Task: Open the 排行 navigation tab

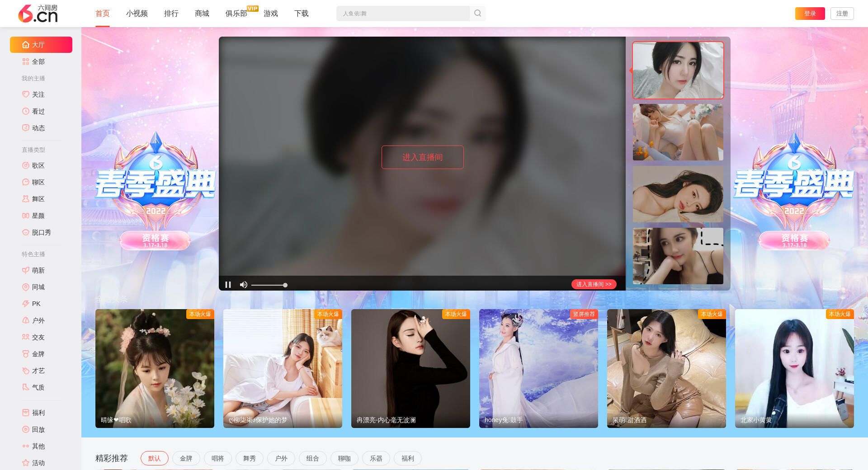Action: [x=171, y=14]
